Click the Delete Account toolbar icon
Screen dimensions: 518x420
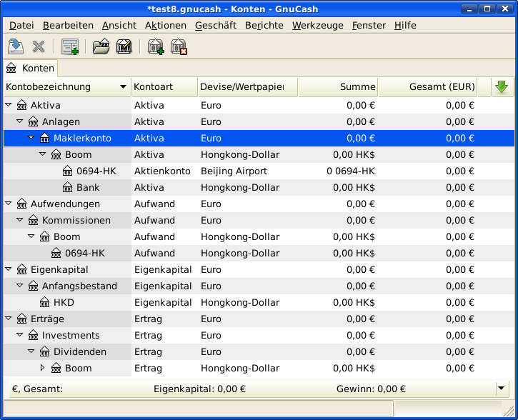[x=179, y=47]
